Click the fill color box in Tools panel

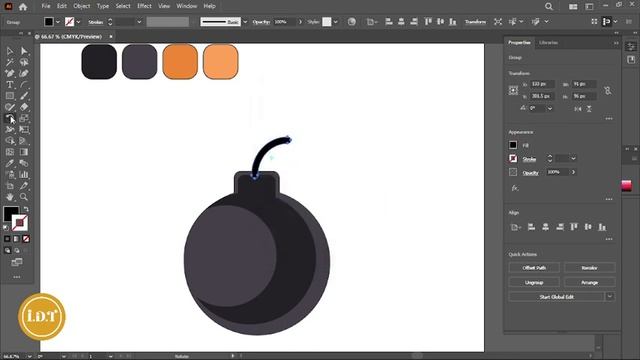pyautogui.click(x=11, y=214)
